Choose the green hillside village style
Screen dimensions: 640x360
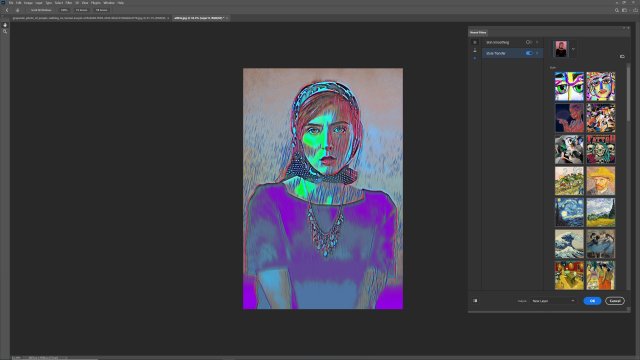[x=569, y=181]
